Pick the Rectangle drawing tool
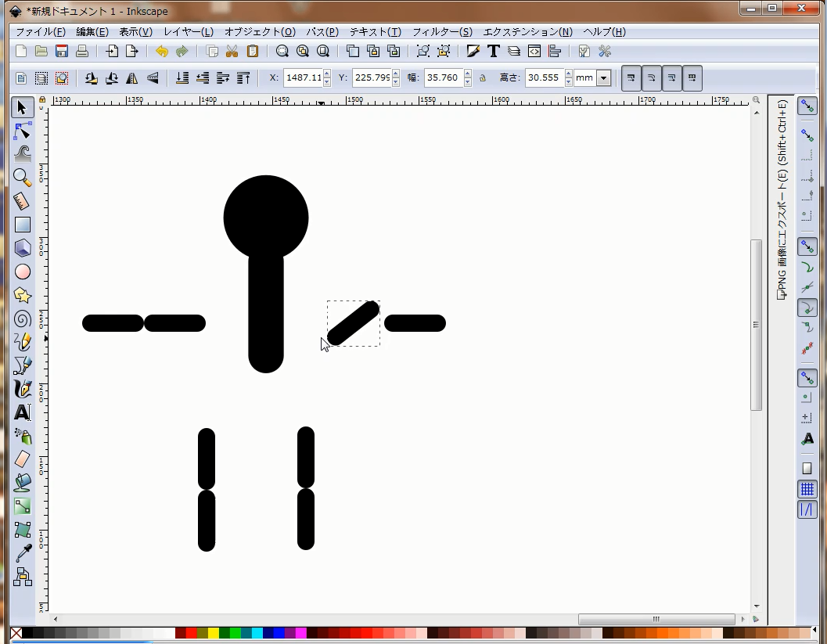This screenshot has width=827, height=644. (x=23, y=225)
